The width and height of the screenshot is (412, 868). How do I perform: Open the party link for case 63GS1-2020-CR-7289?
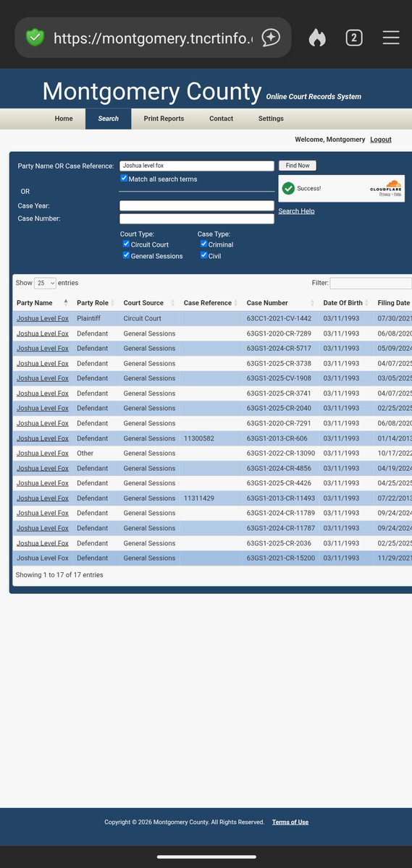(x=43, y=333)
